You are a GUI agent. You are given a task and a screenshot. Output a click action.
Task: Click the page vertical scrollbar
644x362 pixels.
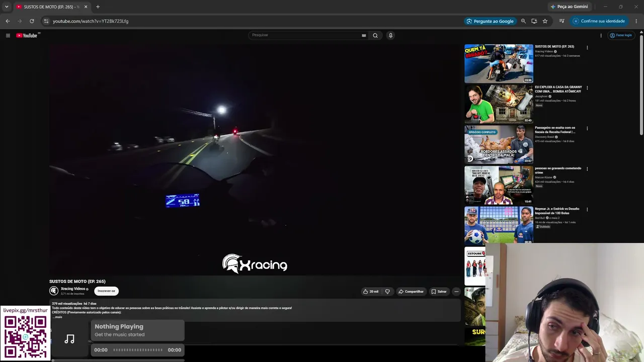(x=641, y=85)
